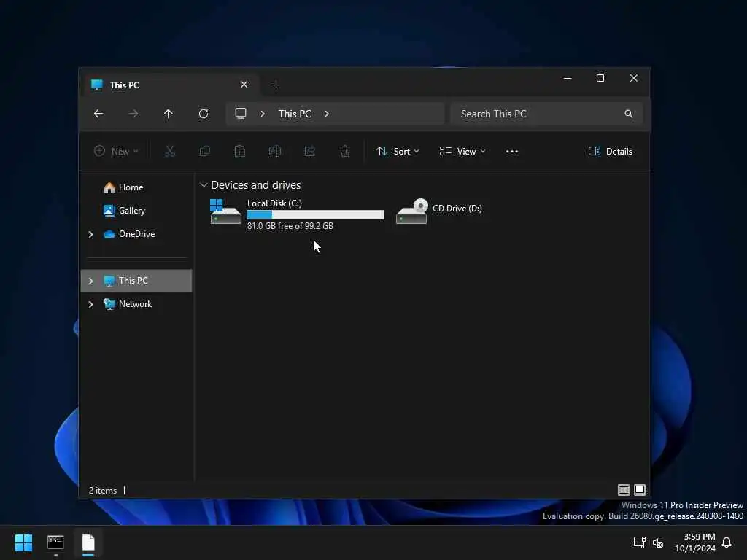
Task: Click the Share icon in toolbar
Action: (309, 152)
